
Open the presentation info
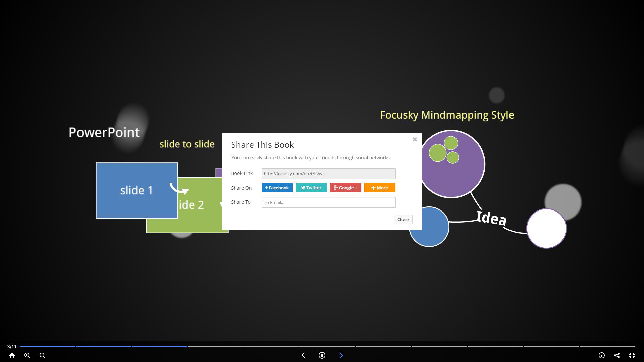pyautogui.click(x=602, y=355)
